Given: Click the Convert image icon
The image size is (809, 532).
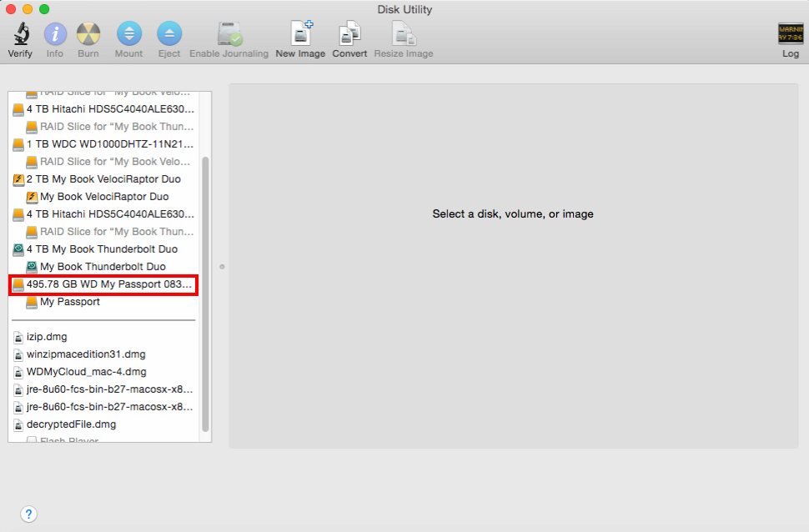Looking at the screenshot, I should point(349,37).
